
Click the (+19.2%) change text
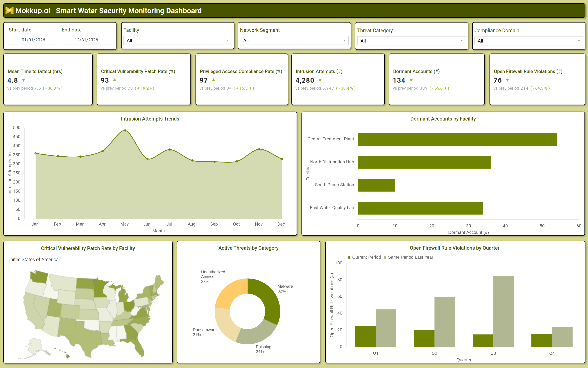point(144,88)
